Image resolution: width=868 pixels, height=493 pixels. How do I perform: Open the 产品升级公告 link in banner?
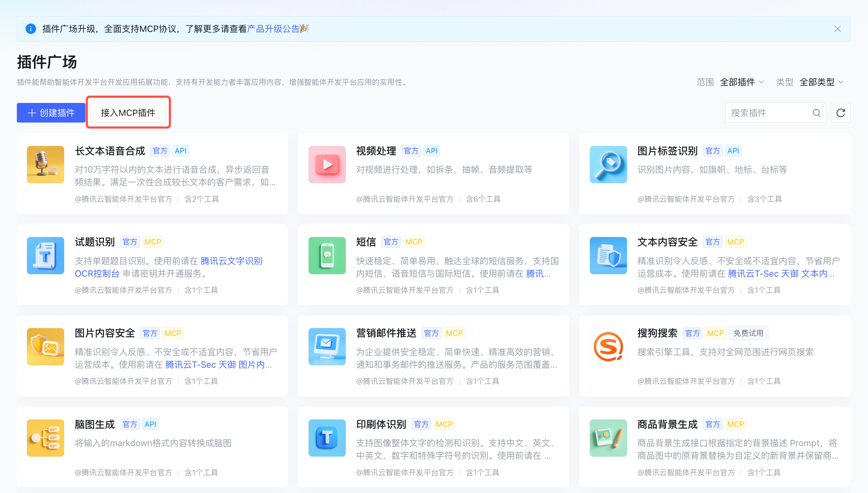tap(273, 29)
